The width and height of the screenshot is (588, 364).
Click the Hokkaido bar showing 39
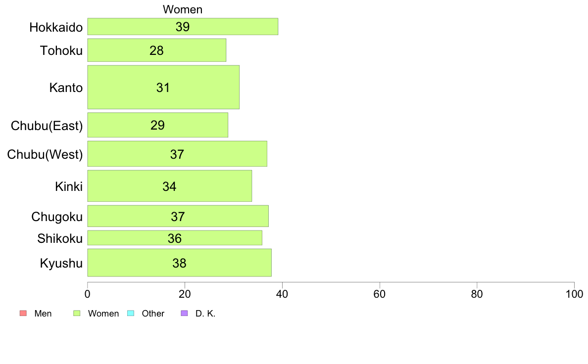pyautogui.click(x=183, y=27)
